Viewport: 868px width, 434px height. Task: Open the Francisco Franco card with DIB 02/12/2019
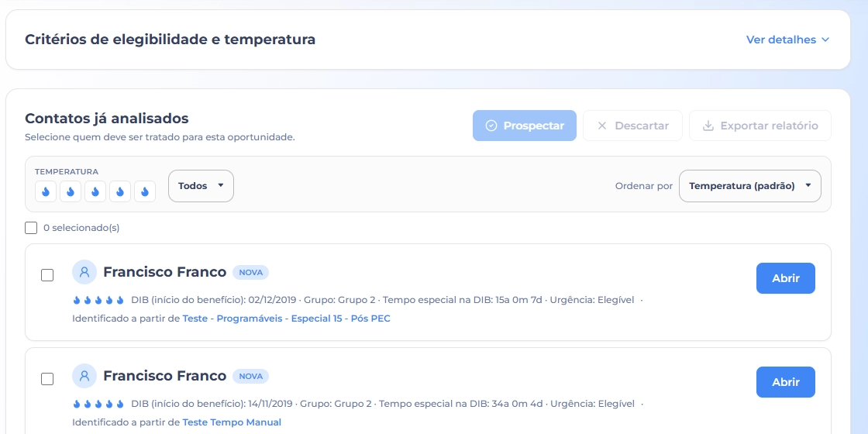786,278
